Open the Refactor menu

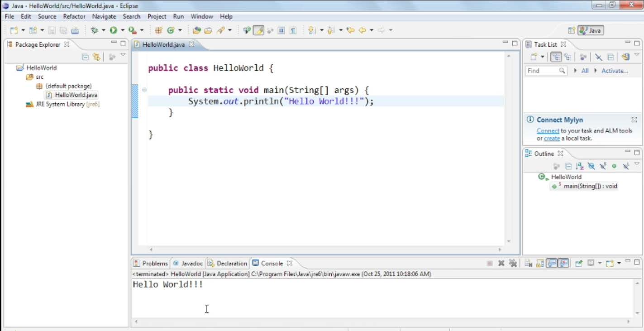point(74,16)
